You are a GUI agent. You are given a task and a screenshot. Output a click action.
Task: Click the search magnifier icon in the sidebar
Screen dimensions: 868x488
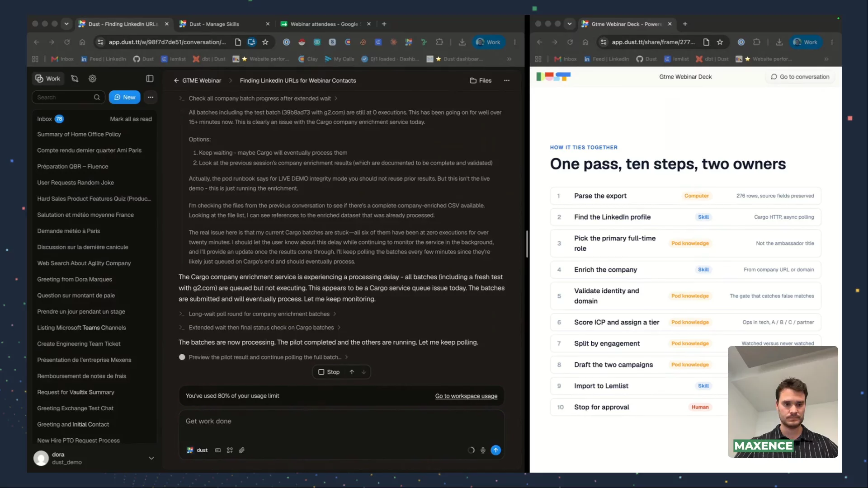coord(97,97)
